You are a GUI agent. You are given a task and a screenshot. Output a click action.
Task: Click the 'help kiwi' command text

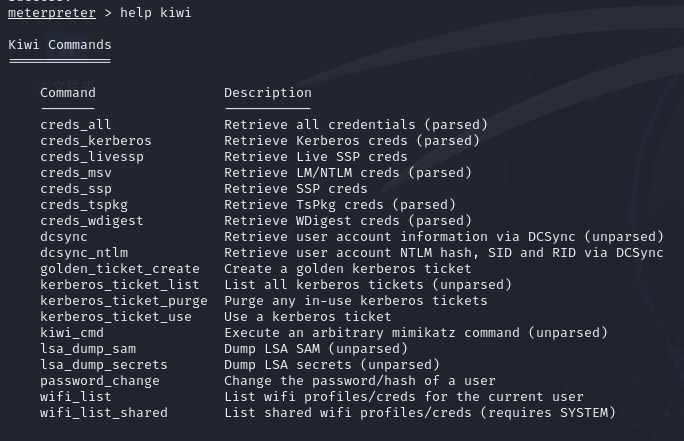(x=156, y=13)
